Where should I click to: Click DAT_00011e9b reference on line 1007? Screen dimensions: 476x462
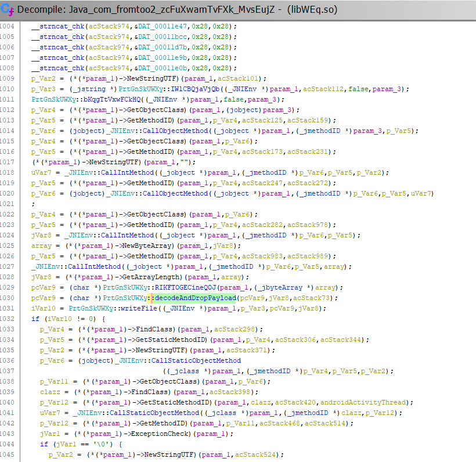pos(163,57)
